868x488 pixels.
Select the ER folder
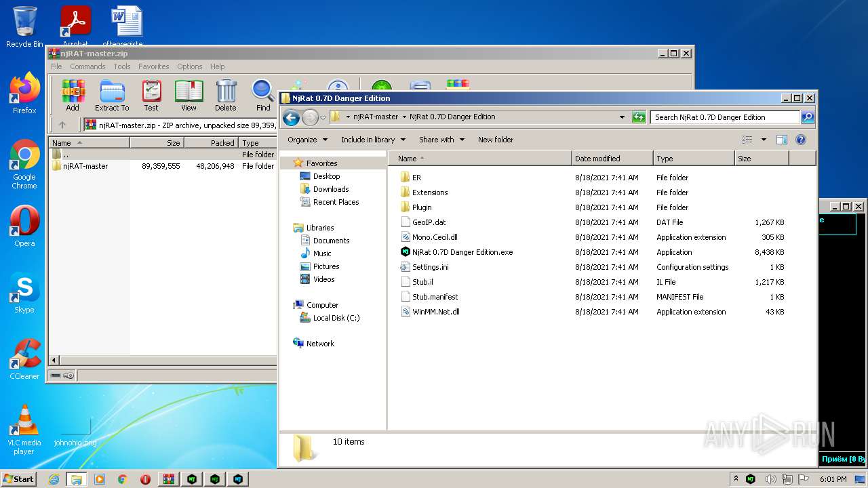pos(416,178)
